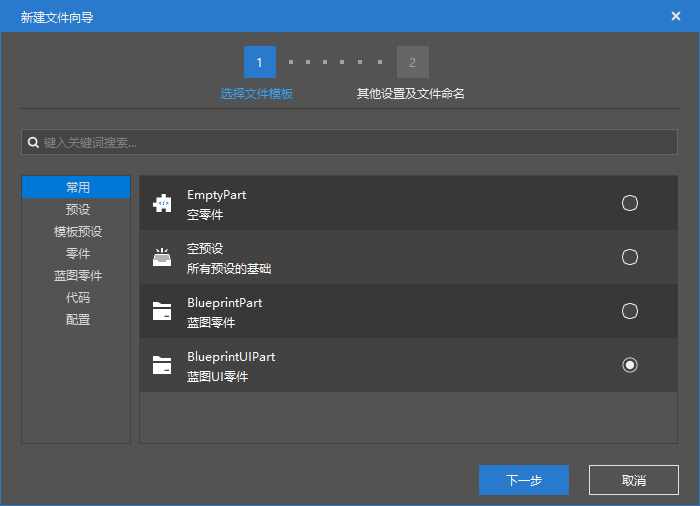Show the 零件 category templates
The height and width of the screenshot is (506, 700).
click(77, 253)
